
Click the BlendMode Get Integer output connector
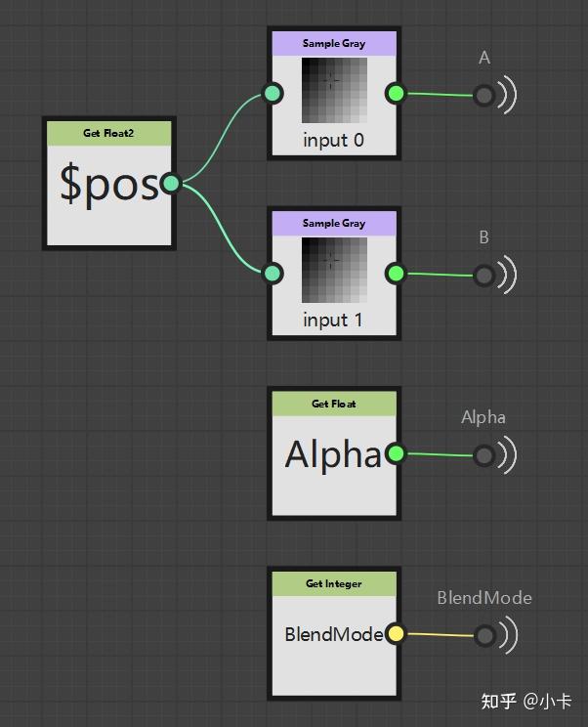point(396,634)
